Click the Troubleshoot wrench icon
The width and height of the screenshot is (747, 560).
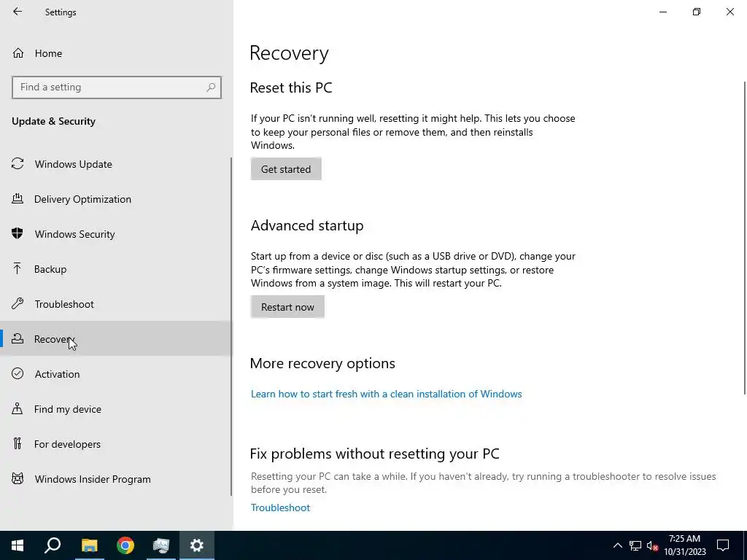point(18,303)
